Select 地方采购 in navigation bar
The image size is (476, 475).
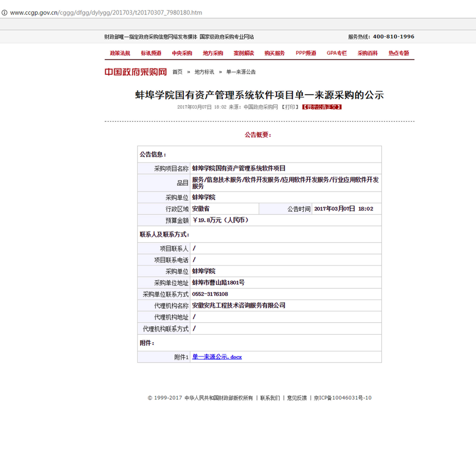tap(213, 53)
